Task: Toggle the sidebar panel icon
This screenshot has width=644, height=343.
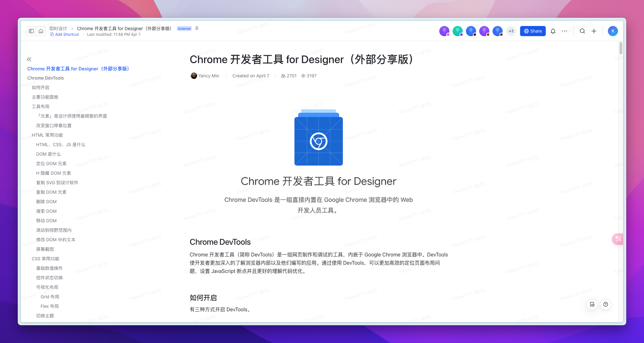Action: point(31,31)
